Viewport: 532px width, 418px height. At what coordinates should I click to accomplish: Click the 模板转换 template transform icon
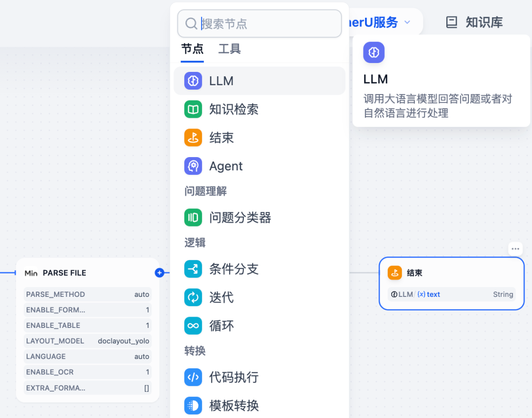(x=193, y=405)
